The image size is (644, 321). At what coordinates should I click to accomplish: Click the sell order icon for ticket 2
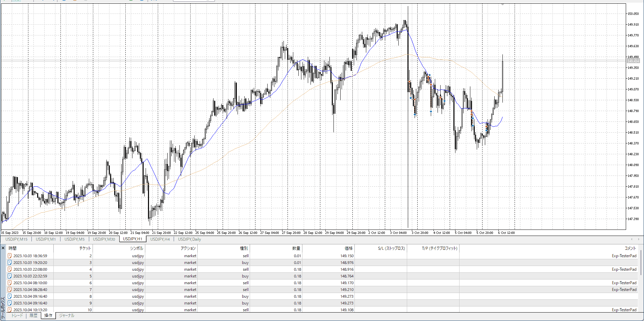tap(10, 256)
